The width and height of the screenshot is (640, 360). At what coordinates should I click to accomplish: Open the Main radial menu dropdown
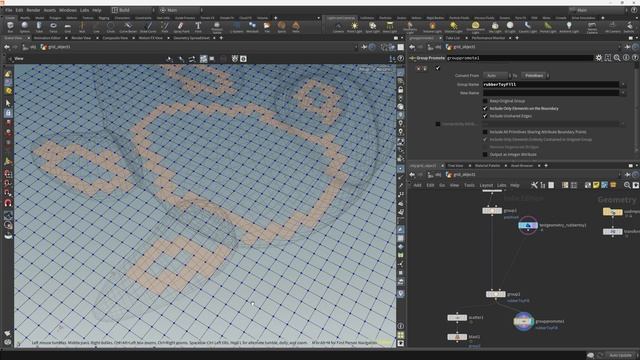point(181,10)
